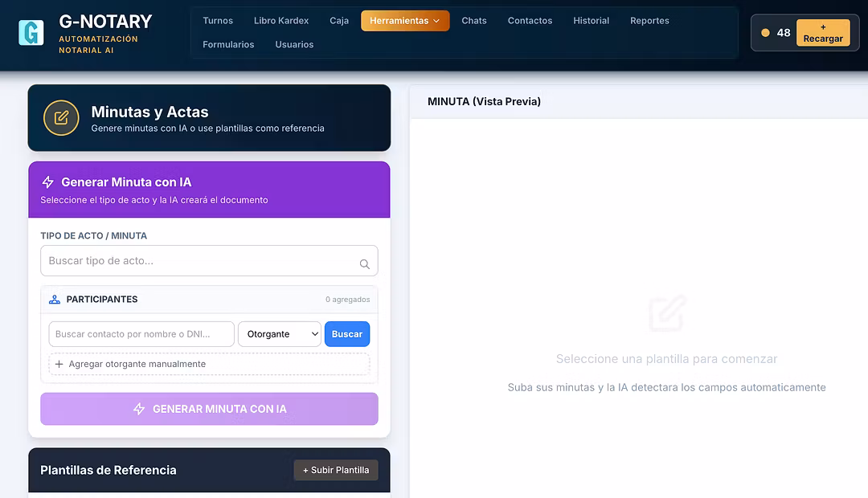Navigate to the Reportes page
The height and width of the screenshot is (498, 868).
coord(649,21)
